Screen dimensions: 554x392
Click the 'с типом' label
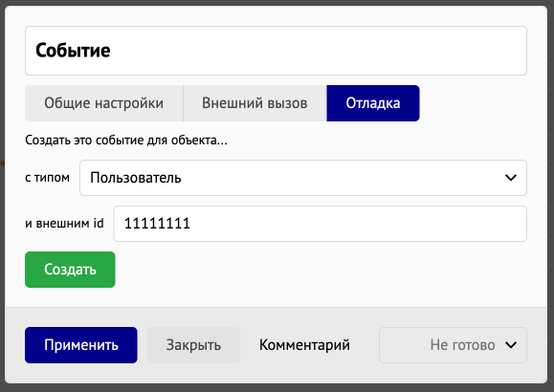pos(47,177)
